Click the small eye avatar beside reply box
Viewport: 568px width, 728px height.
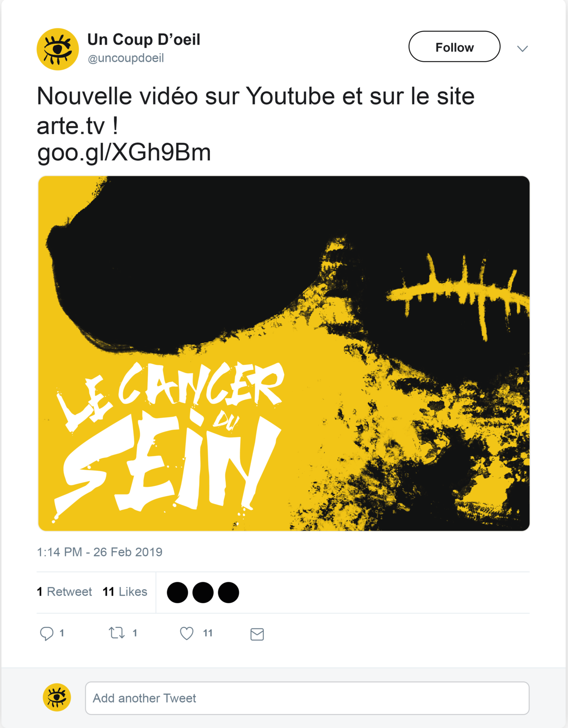point(57,697)
